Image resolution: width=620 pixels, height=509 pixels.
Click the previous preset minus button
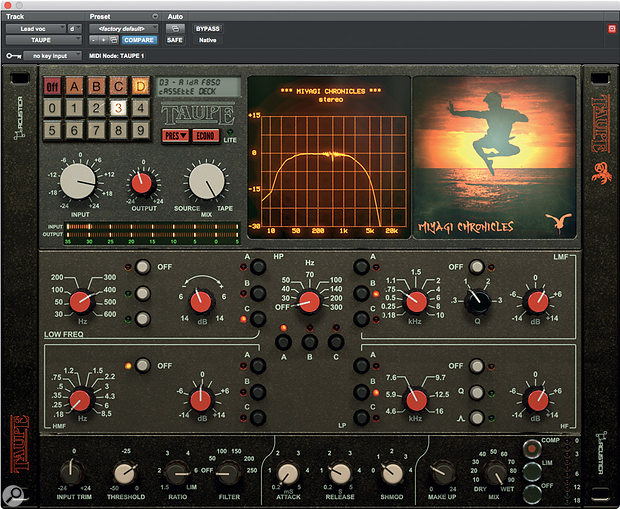tap(94, 40)
